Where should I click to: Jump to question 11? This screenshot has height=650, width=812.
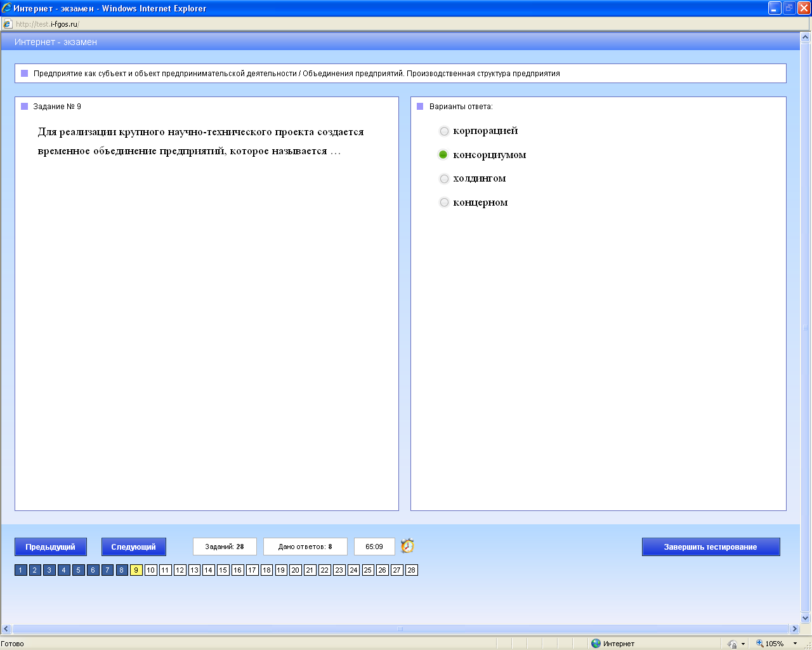click(165, 570)
